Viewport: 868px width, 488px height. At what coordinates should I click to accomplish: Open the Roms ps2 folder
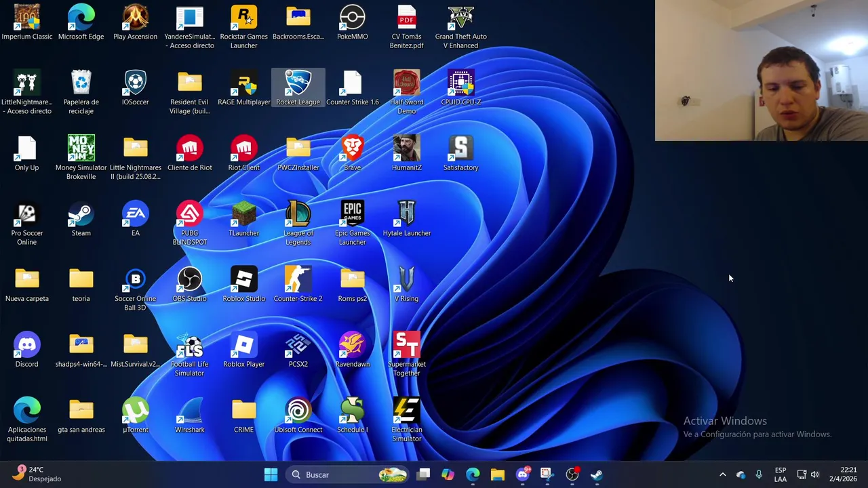[353, 284]
